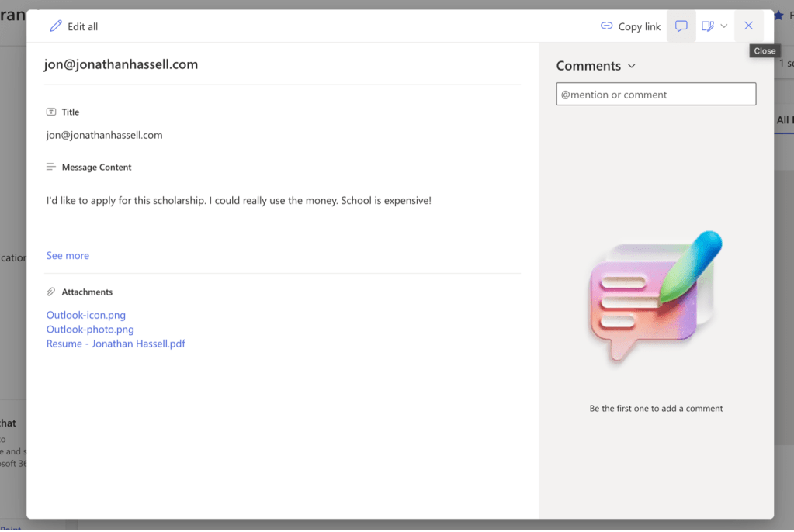Click "Be the first one to add a comment"
794x532 pixels.
[656, 409]
